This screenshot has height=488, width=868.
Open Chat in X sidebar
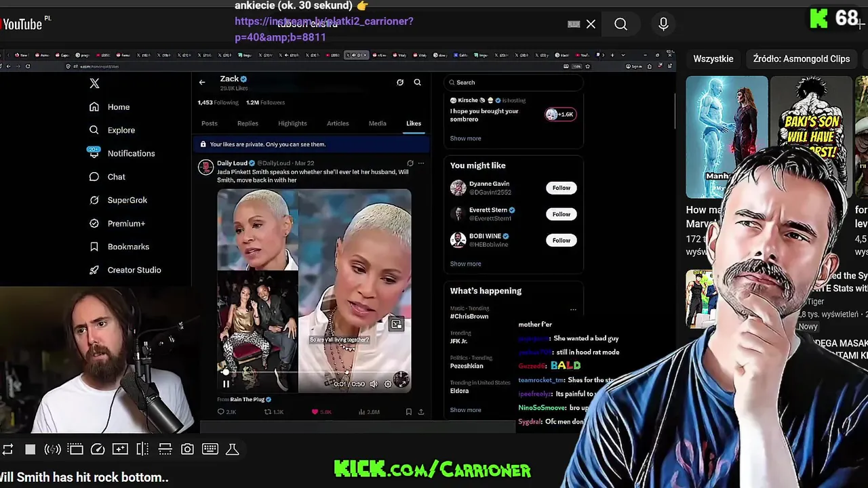(107, 177)
